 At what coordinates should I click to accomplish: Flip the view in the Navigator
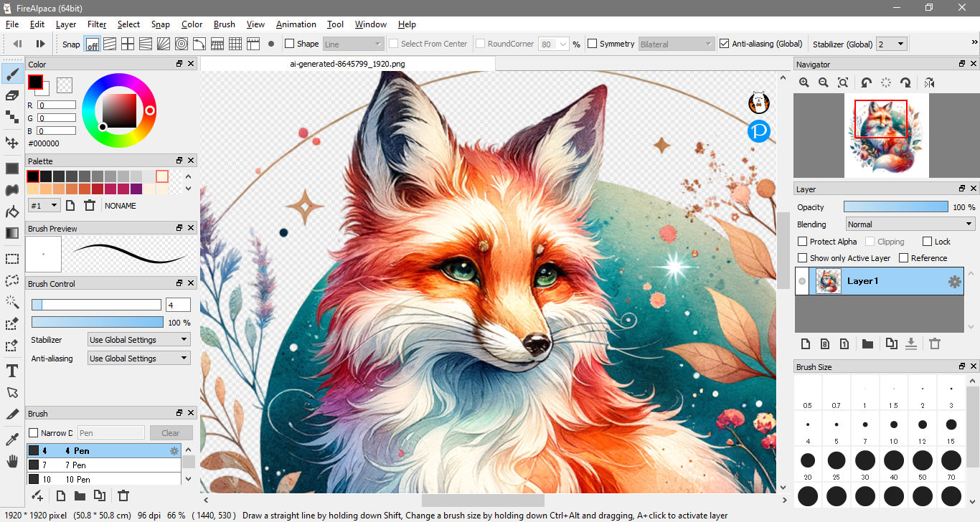tap(930, 83)
